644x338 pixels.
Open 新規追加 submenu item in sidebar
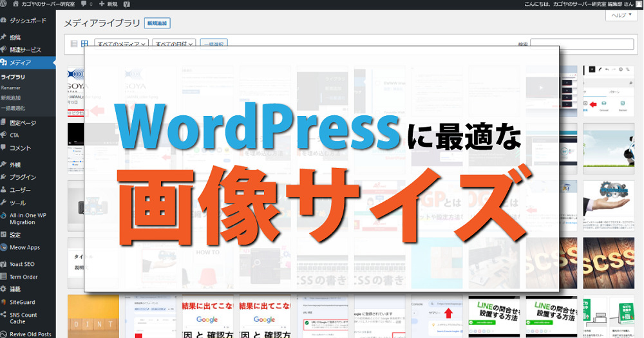tap(11, 98)
